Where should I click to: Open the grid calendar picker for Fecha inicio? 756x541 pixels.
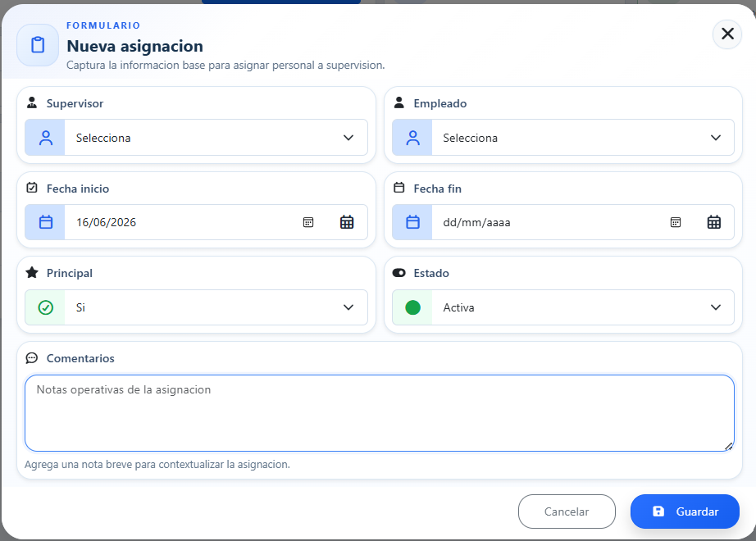tap(347, 222)
